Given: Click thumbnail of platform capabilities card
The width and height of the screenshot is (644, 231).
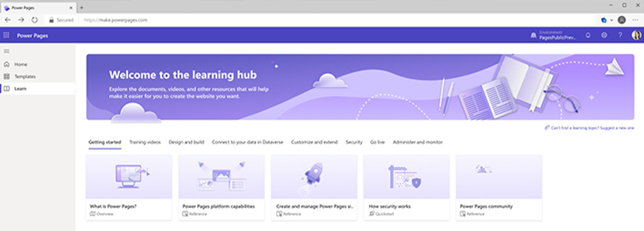Looking at the screenshot, I should click(x=221, y=177).
